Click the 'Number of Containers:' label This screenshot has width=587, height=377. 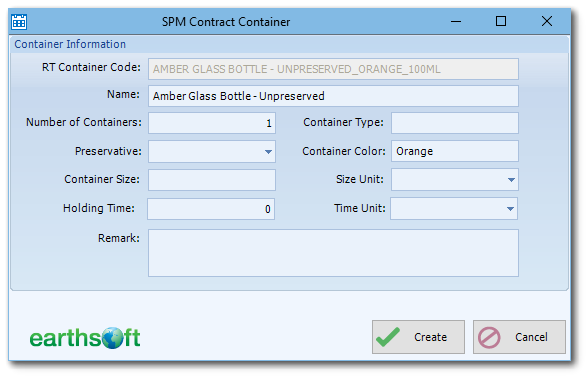(x=84, y=122)
